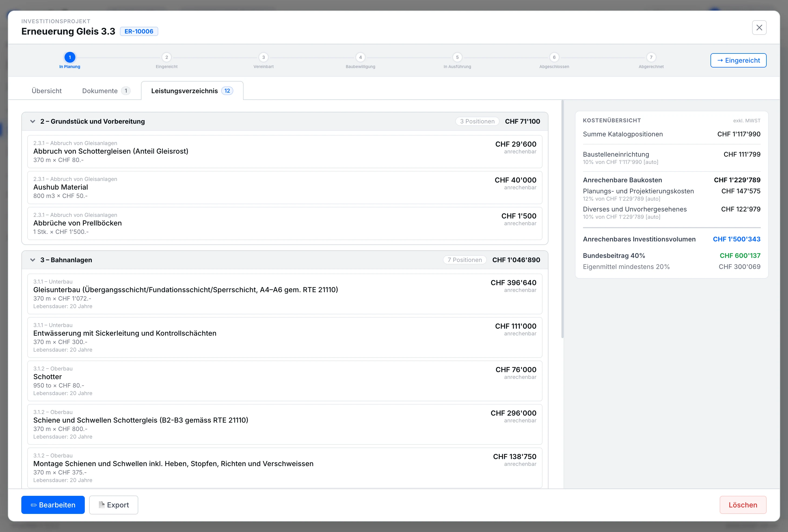
Task: Collapse section 3 – Bahnanlagen chevron
Action: (33, 260)
